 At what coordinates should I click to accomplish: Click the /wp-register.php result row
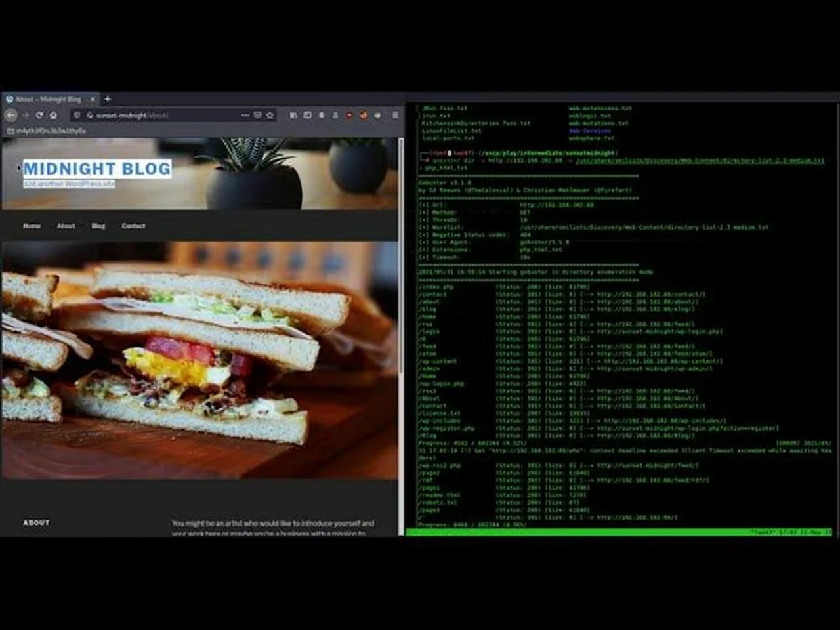pos(598,428)
